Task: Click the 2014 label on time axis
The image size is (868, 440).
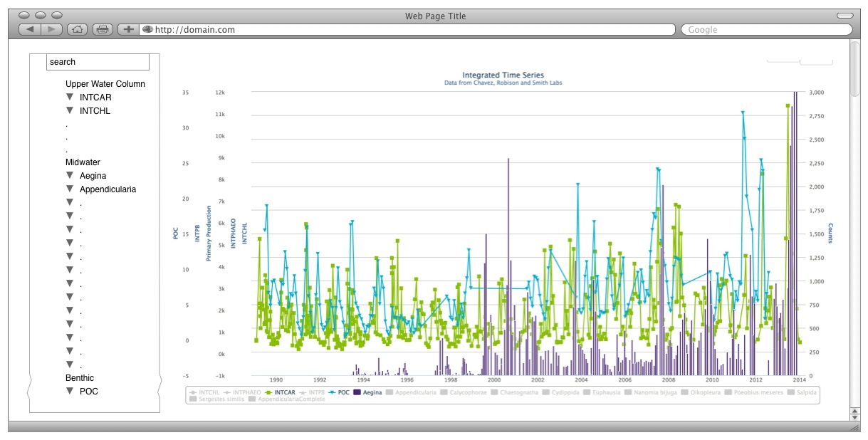Action: 798,380
